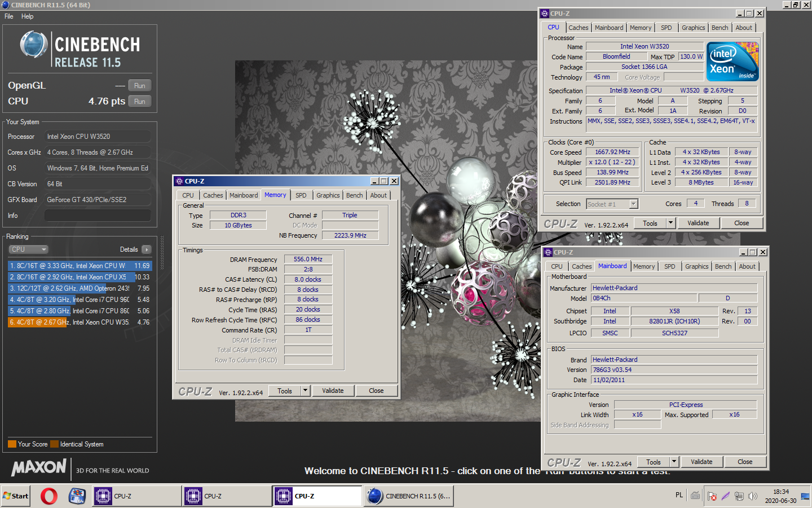Open the Tools dropdown arrow in CPU window

(x=670, y=223)
